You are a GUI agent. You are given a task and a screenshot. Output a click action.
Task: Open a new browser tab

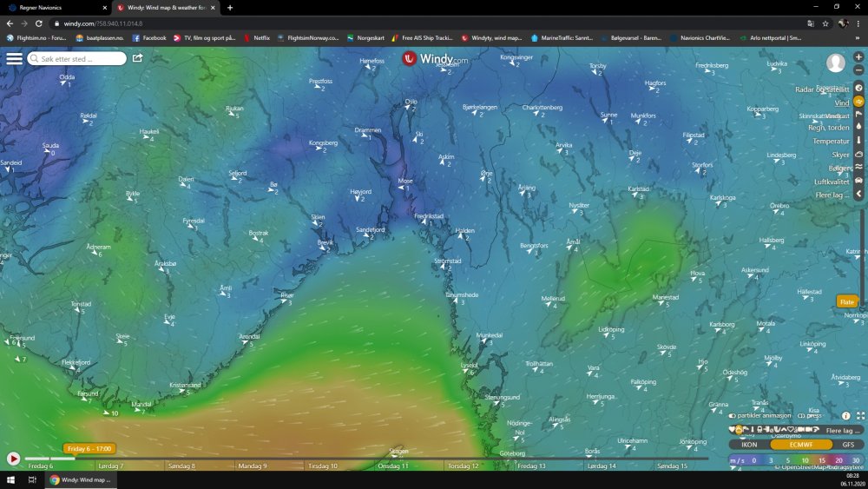(x=230, y=8)
